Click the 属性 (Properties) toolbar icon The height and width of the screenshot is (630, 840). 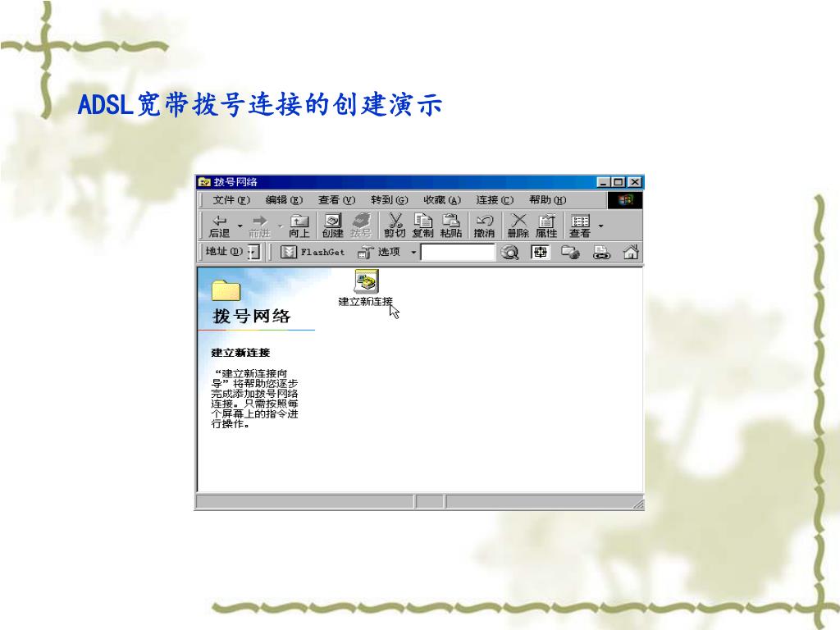[x=546, y=226]
